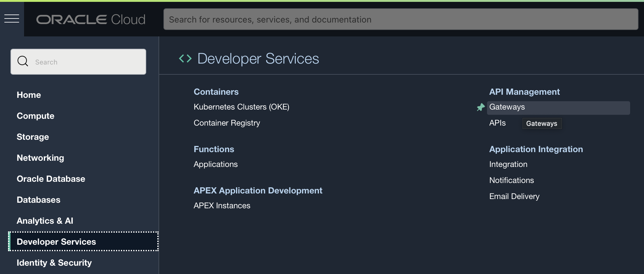Open Kubernetes Clusters (OKE) link

241,107
